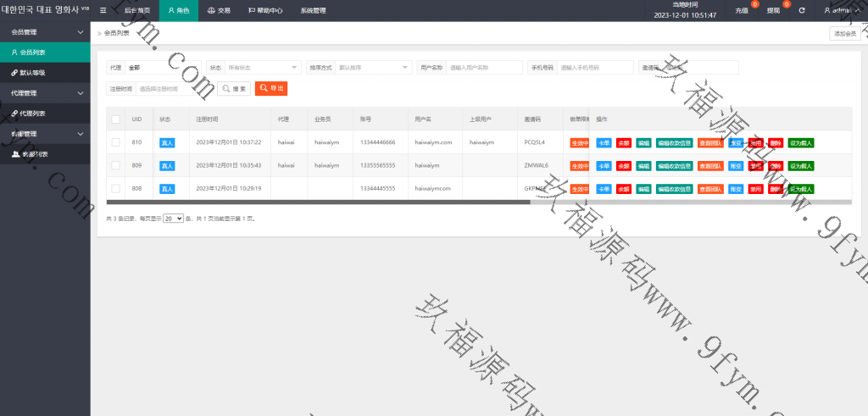The height and width of the screenshot is (416, 868).
Task: Open the 状态 status filter dropdown
Action: (263, 67)
